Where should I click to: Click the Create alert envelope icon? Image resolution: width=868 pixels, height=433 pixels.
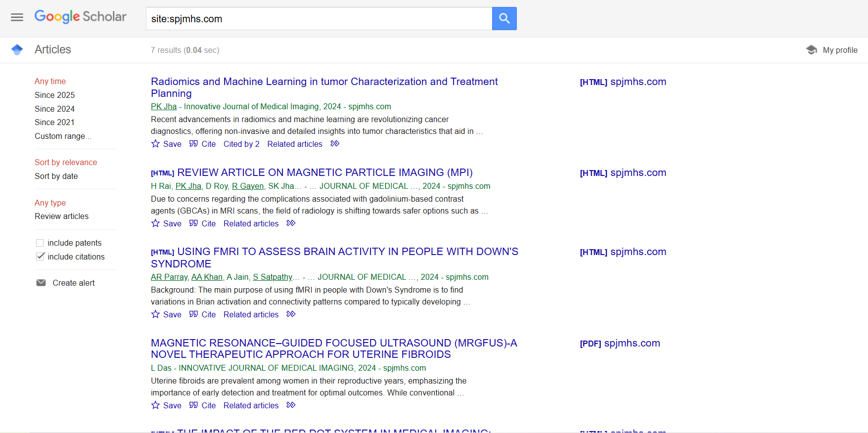pos(41,283)
